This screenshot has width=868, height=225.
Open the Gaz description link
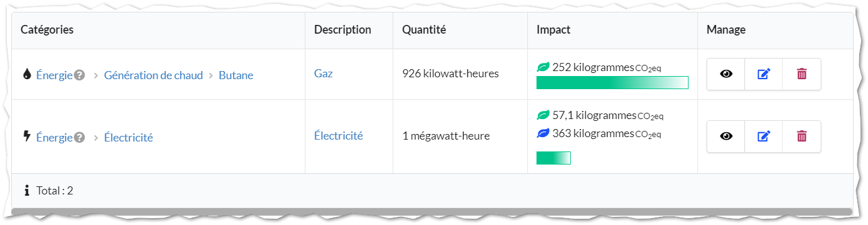[323, 74]
